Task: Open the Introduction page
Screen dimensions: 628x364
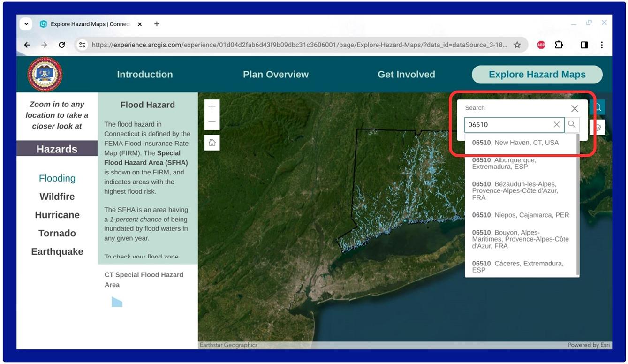Action: [144, 74]
